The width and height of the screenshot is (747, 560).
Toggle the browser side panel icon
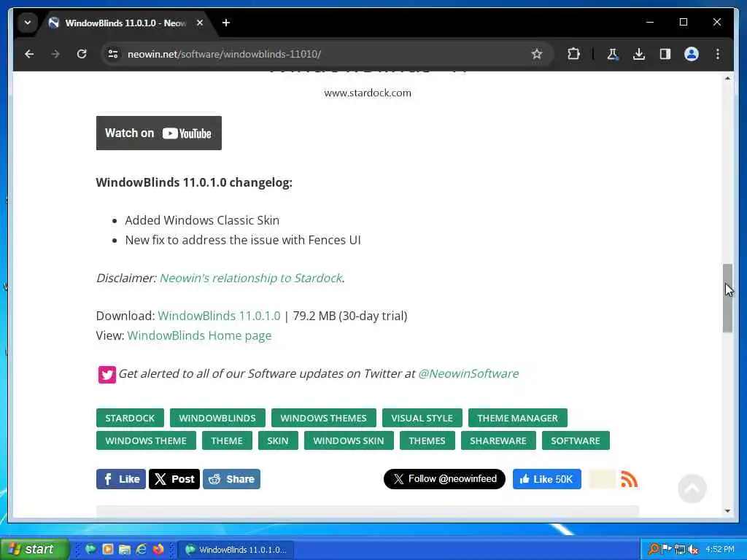(665, 54)
